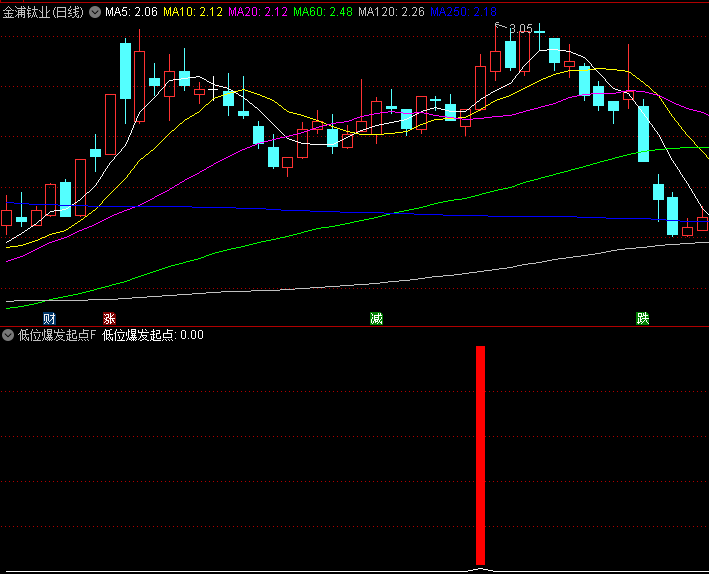Click the 3.05 high price annotation

tap(521, 29)
